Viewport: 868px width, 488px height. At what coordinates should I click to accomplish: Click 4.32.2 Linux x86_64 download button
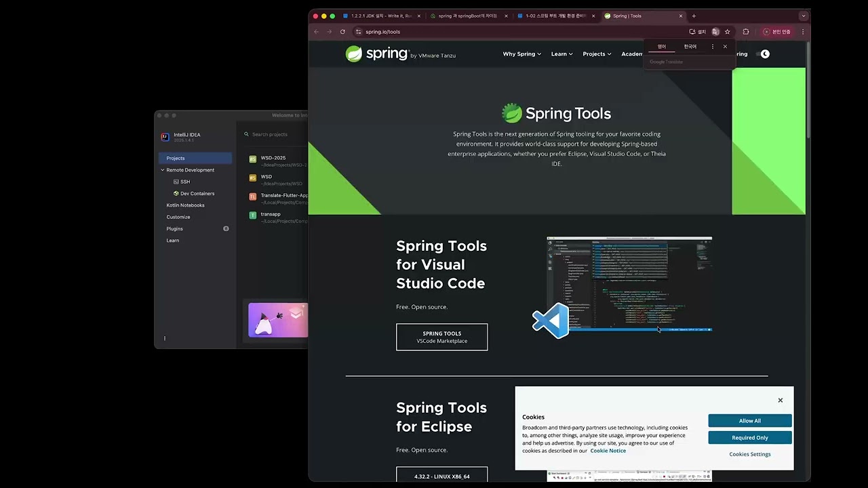pos(441,474)
